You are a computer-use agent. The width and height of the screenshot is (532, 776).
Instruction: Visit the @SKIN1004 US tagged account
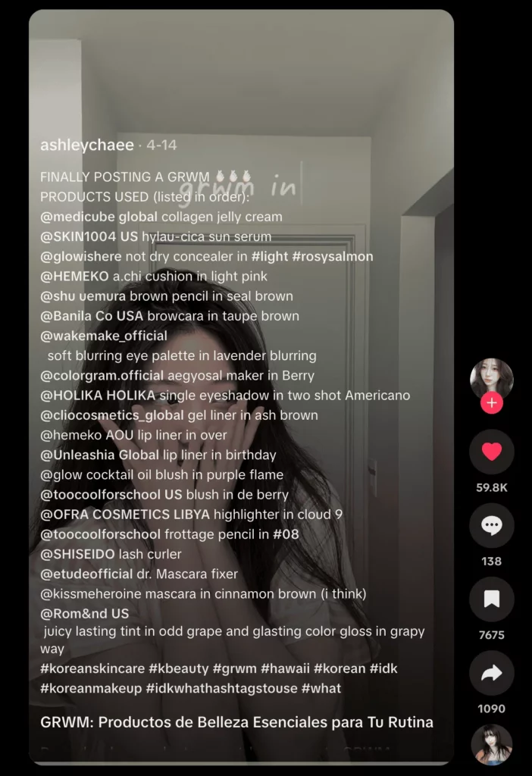[x=89, y=236]
